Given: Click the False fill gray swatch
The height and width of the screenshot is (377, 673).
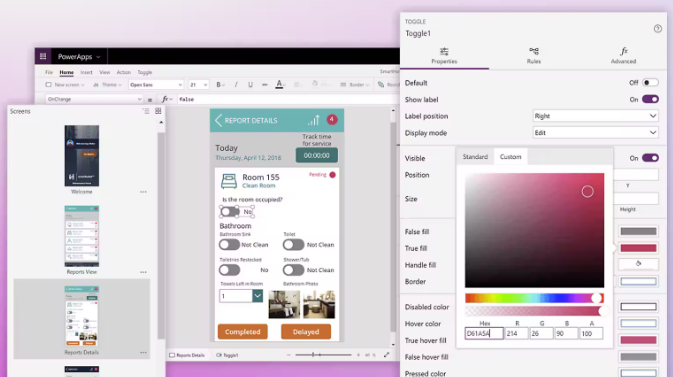Looking at the screenshot, I should coord(638,231).
